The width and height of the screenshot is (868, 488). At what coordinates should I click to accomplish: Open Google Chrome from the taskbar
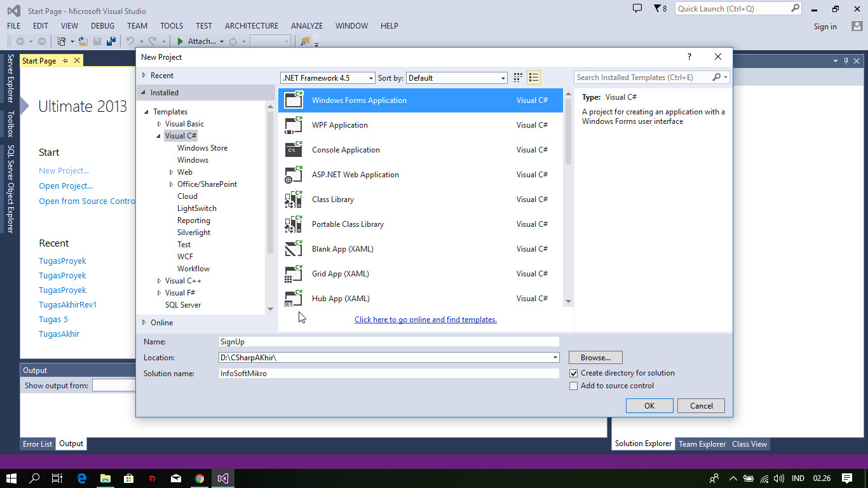pos(200,478)
